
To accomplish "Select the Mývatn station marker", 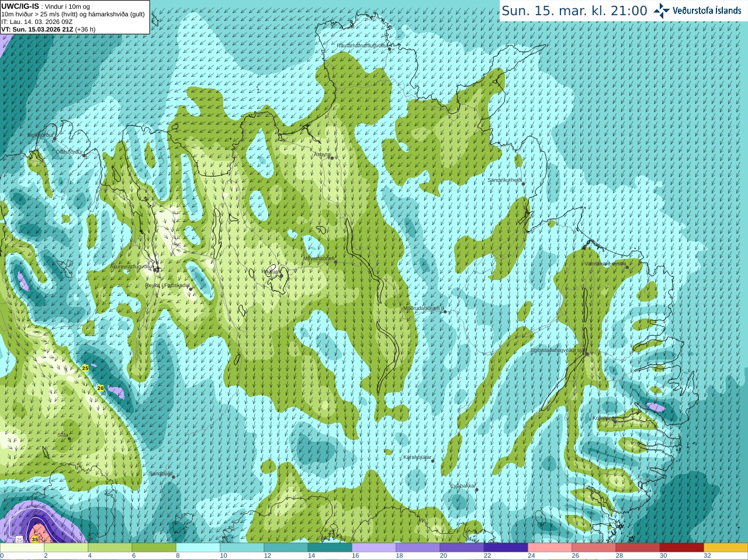I will tap(281, 275).
